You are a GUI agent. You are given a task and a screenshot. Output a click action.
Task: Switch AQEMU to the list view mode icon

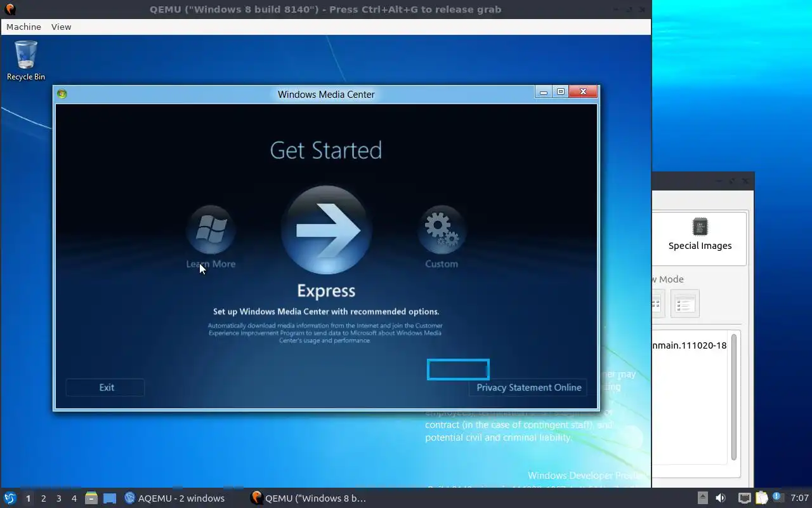[684, 304]
